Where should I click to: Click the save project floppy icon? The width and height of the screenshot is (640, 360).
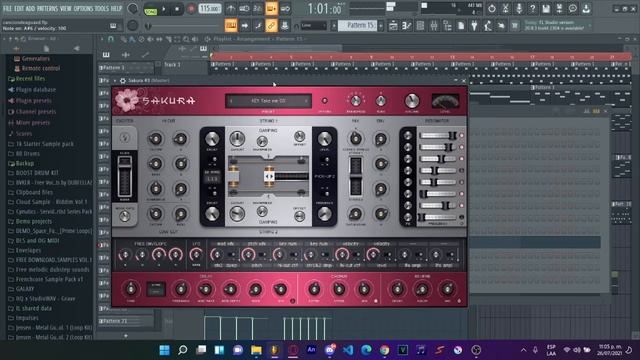click(546, 9)
